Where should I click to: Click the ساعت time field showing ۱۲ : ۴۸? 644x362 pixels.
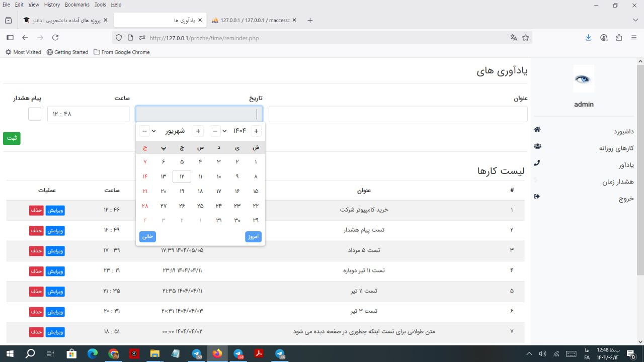click(x=89, y=114)
